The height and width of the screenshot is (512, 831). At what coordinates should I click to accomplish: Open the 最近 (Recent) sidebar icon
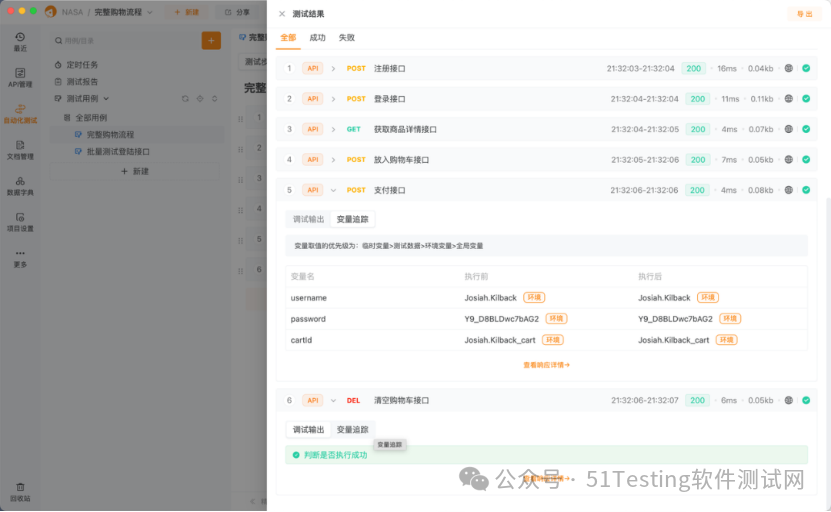(20, 41)
